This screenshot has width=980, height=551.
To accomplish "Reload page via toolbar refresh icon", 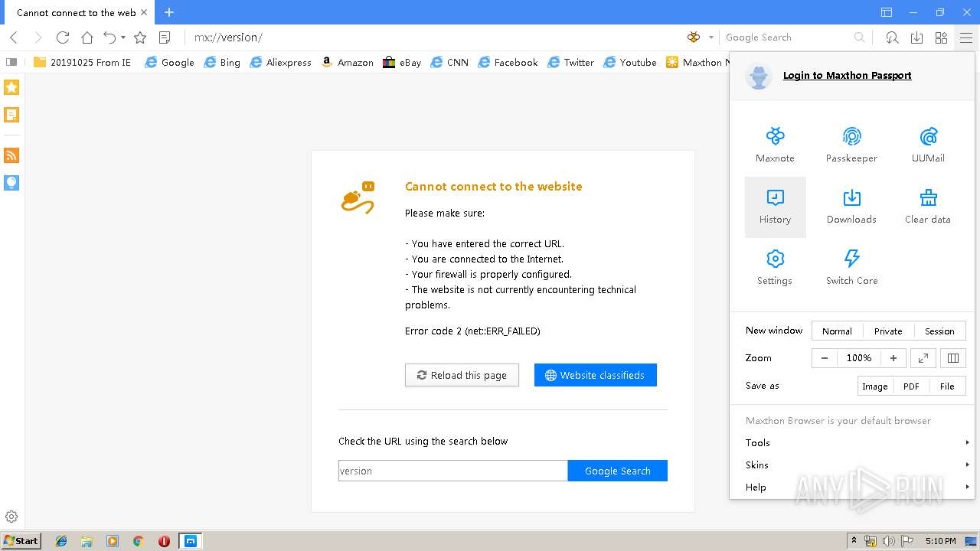I will (63, 37).
